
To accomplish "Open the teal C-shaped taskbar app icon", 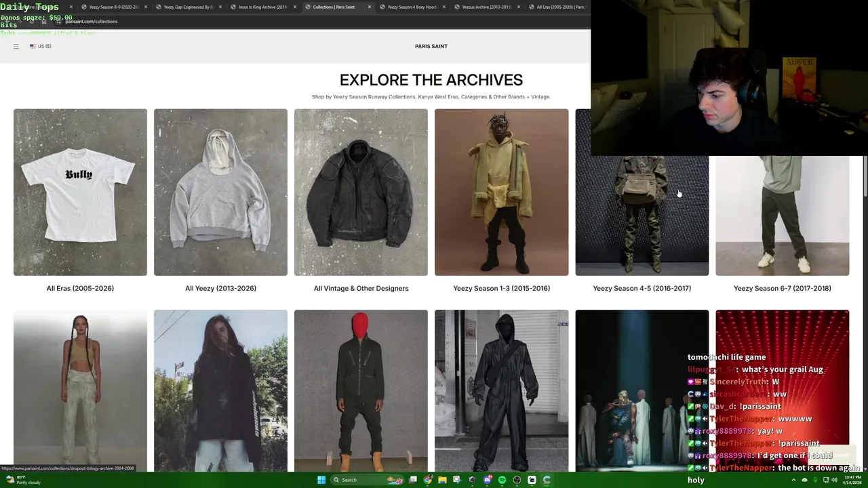I will [x=547, y=480].
